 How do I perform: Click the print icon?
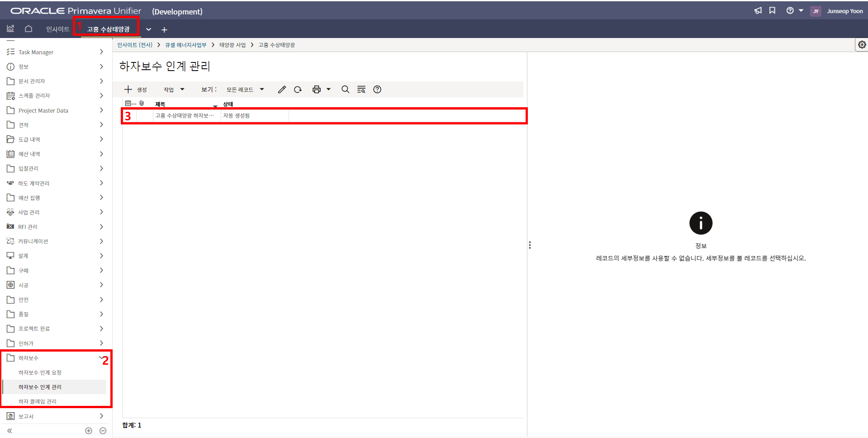pos(317,90)
